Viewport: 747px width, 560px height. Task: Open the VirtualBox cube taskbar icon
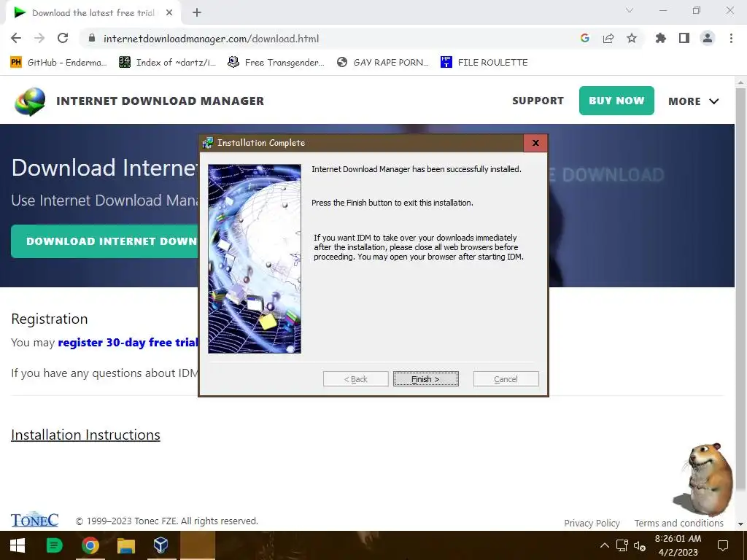pos(161,545)
